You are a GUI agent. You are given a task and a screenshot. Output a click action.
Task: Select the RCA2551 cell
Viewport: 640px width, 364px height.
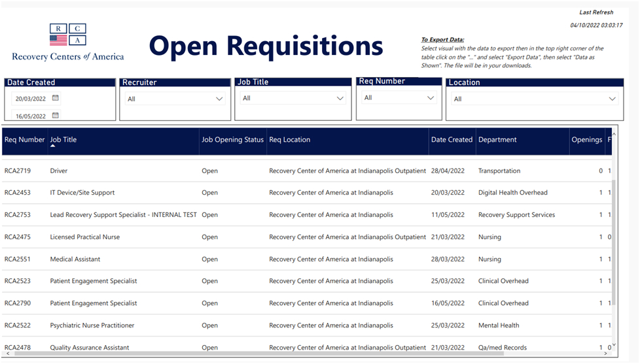[18, 259]
